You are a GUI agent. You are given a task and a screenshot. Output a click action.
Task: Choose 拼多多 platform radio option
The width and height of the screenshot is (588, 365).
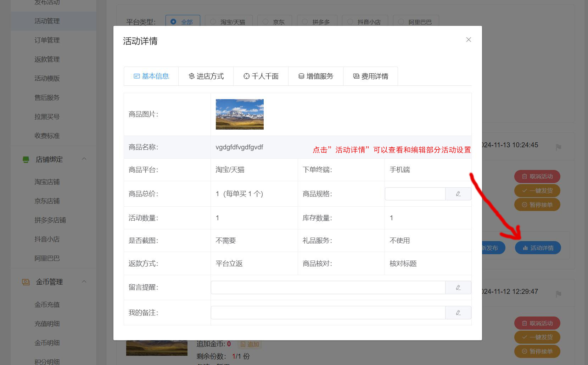[x=305, y=22]
